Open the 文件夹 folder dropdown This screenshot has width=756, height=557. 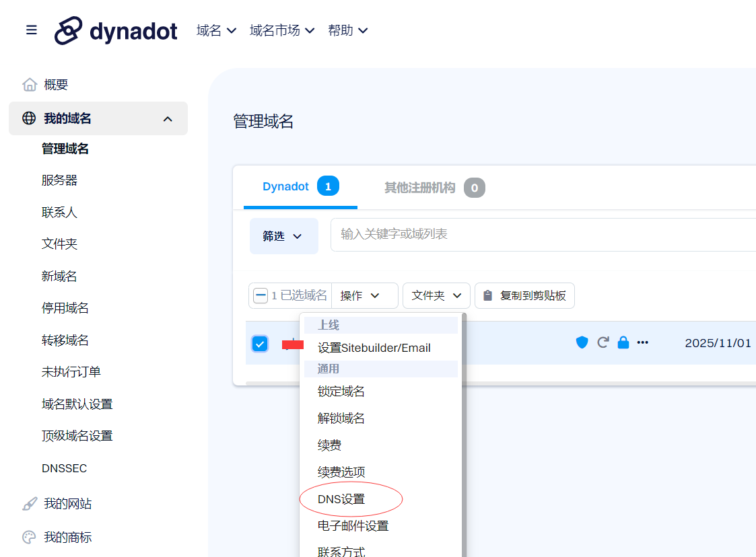[436, 295]
